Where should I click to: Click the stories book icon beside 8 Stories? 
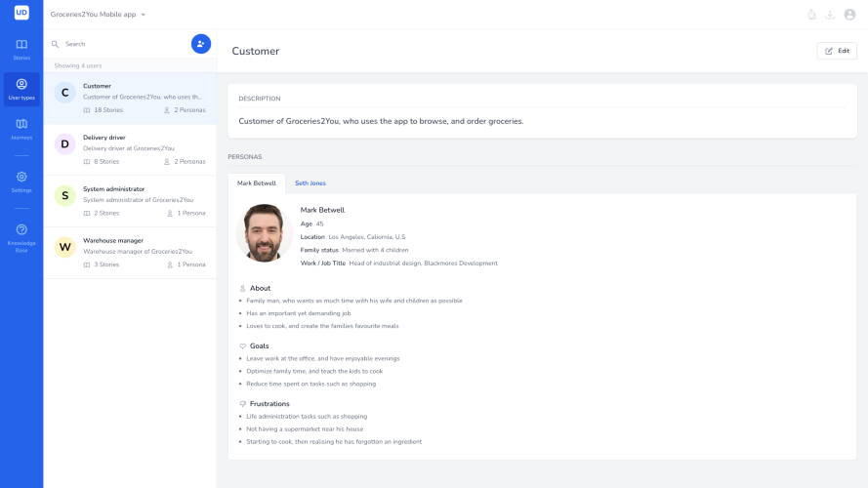click(87, 162)
